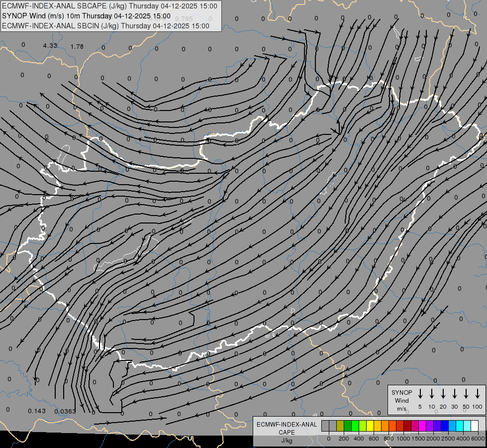Click the 0.0363 value on the map

65,411
